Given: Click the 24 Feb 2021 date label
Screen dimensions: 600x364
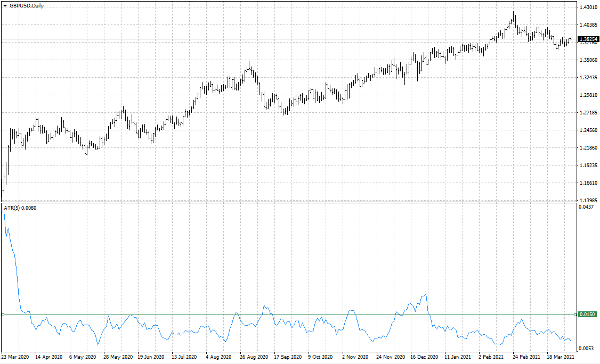Looking at the screenshot, I should pyautogui.click(x=526, y=357).
